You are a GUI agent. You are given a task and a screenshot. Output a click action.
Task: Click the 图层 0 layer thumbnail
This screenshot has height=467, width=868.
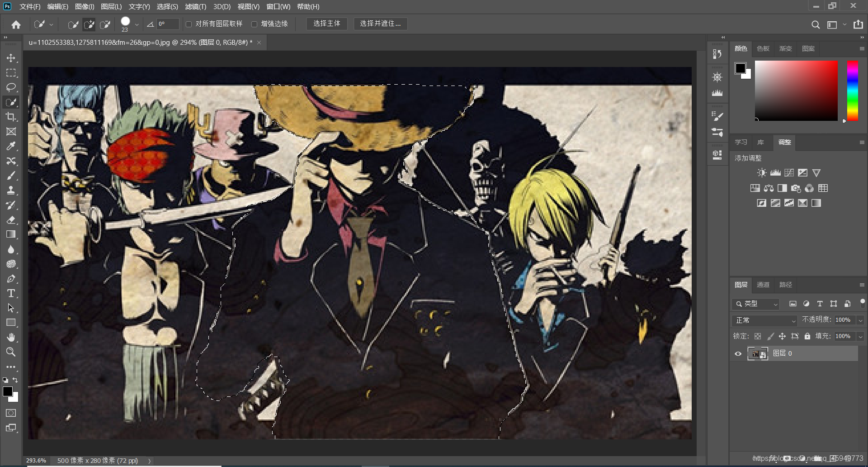tap(758, 353)
